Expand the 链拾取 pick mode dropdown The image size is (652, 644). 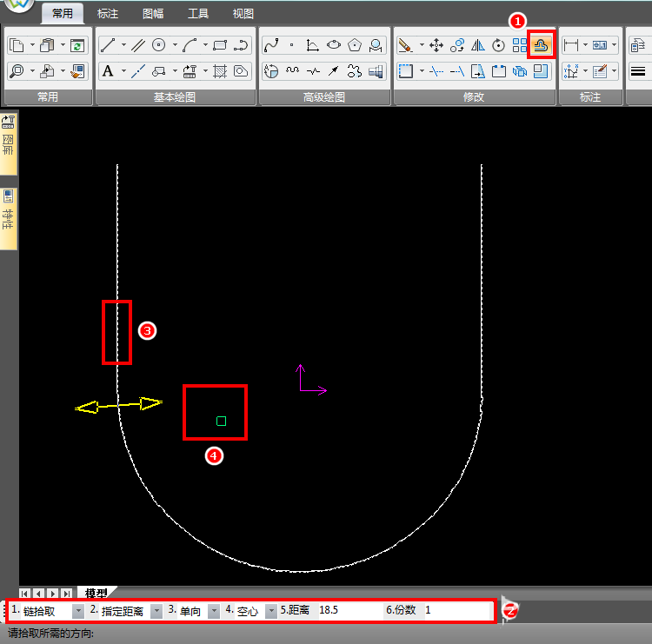(x=77, y=611)
